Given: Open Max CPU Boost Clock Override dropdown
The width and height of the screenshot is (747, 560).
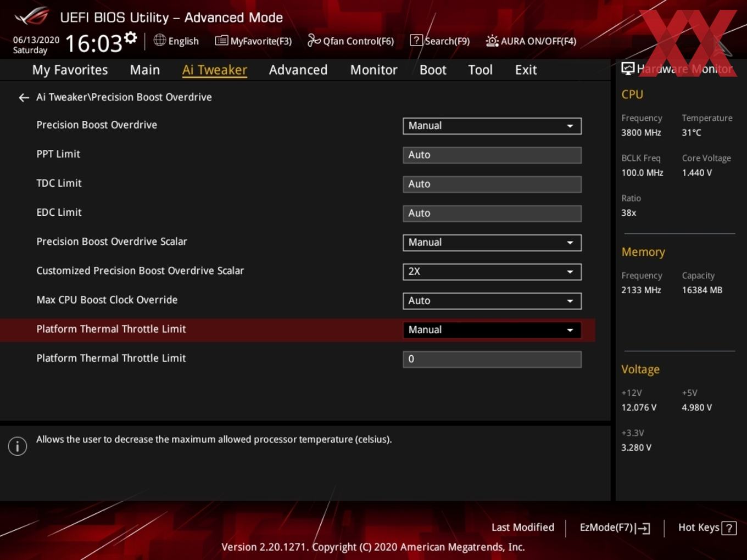Looking at the screenshot, I should click(x=492, y=301).
